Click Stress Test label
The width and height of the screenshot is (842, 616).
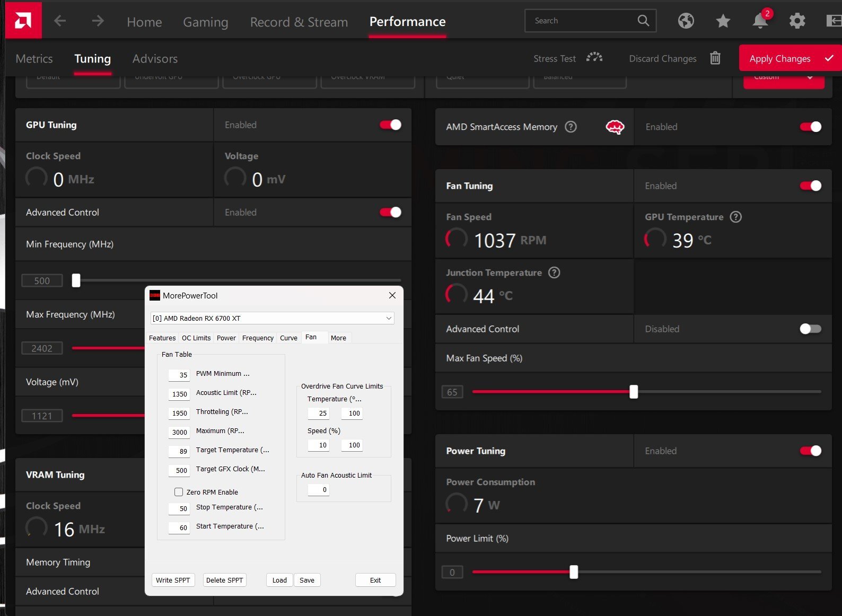click(555, 59)
